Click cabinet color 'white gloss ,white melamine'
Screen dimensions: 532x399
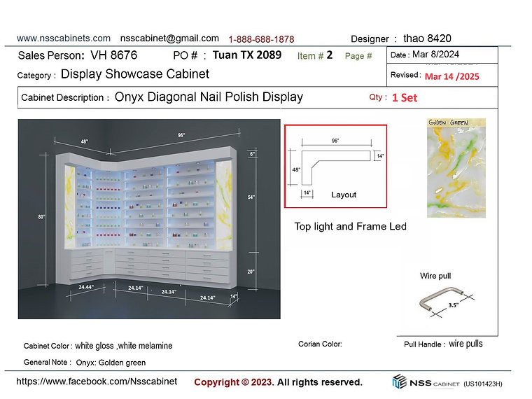[x=123, y=346]
